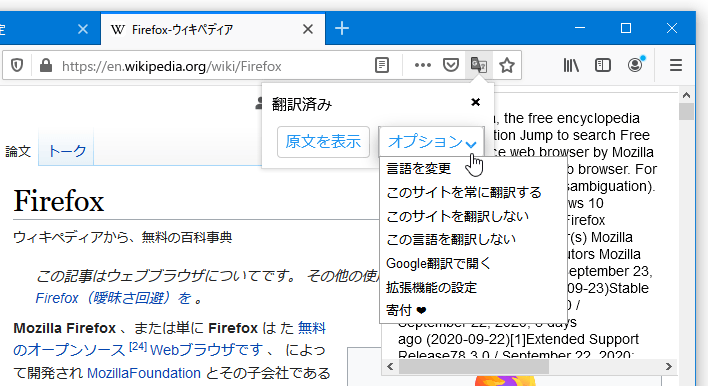Follow the Firefox（曖昧さ回避）link
Image resolution: width=708 pixels, height=386 pixels.
(x=113, y=298)
